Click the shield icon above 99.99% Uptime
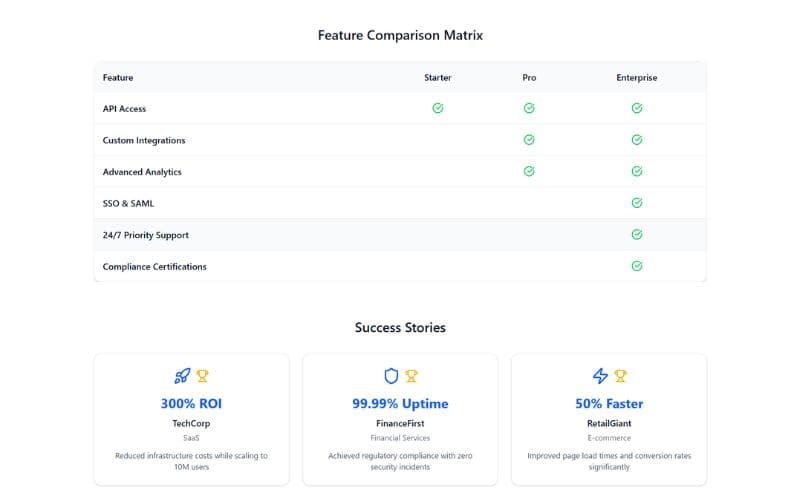 coord(391,376)
